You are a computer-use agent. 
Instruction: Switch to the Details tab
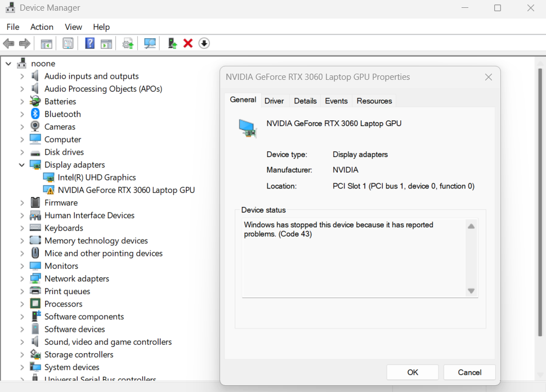(306, 101)
